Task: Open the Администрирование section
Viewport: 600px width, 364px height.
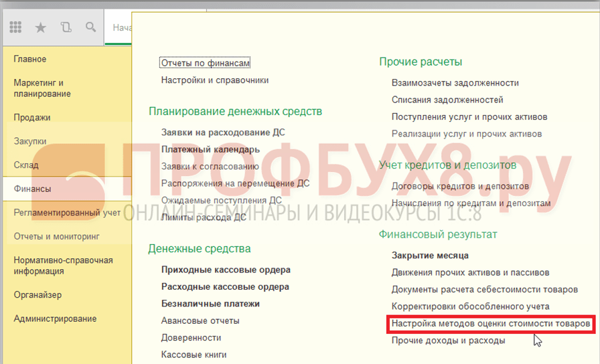Action: click(x=55, y=318)
